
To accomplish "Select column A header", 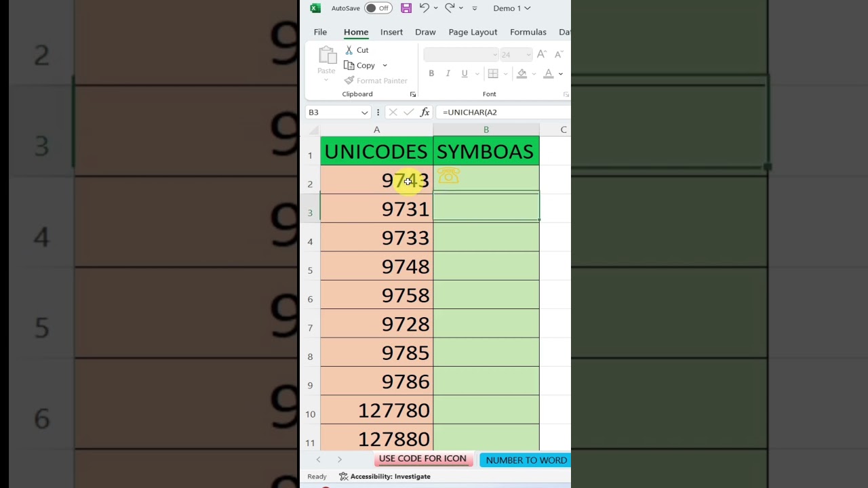I will tap(376, 129).
